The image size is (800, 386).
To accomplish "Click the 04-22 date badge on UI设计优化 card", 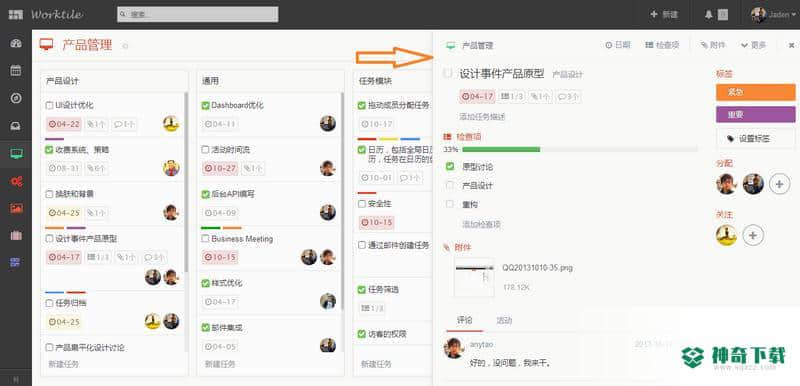I will (64, 124).
